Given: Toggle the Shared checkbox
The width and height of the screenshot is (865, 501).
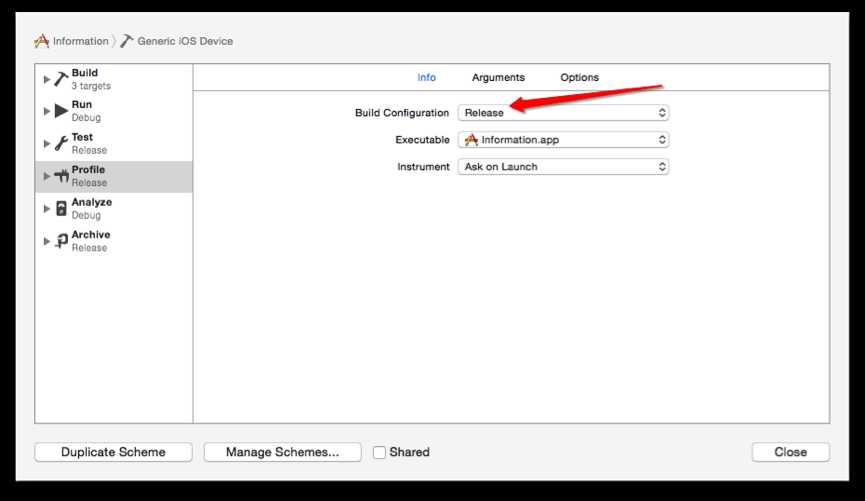Looking at the screenshot, I should pos(379,452).
